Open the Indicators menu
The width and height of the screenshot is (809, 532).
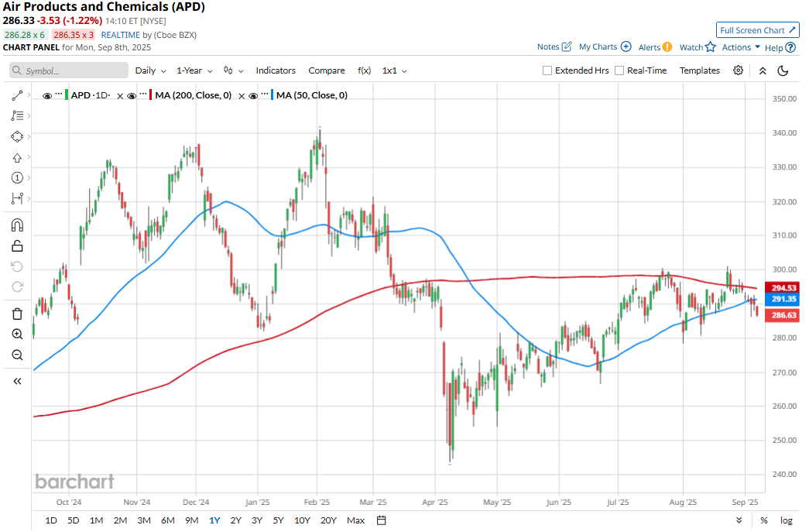tap(276, 70)
